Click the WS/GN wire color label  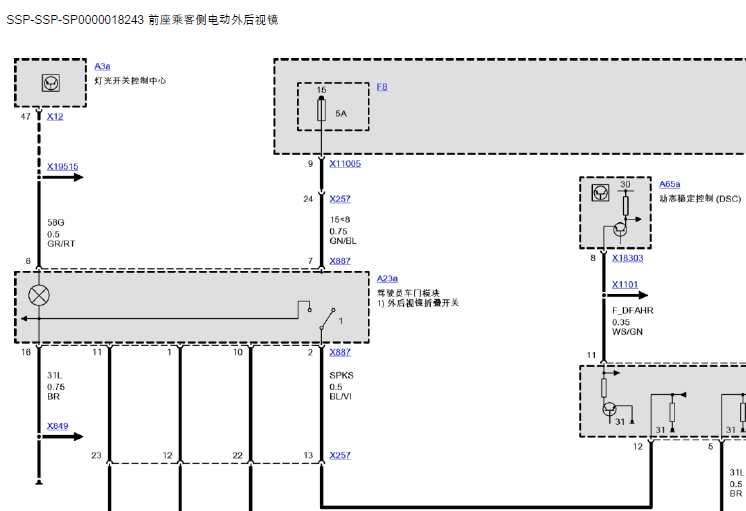click(627, 332)
